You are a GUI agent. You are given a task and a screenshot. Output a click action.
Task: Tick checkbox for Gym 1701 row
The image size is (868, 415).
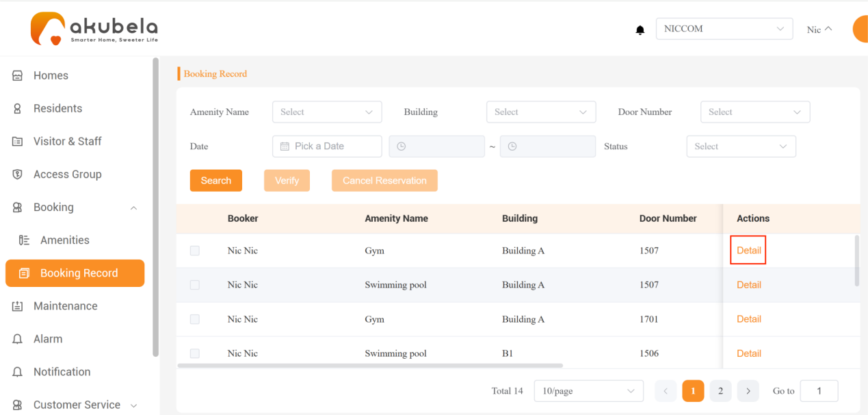point(195,319)
